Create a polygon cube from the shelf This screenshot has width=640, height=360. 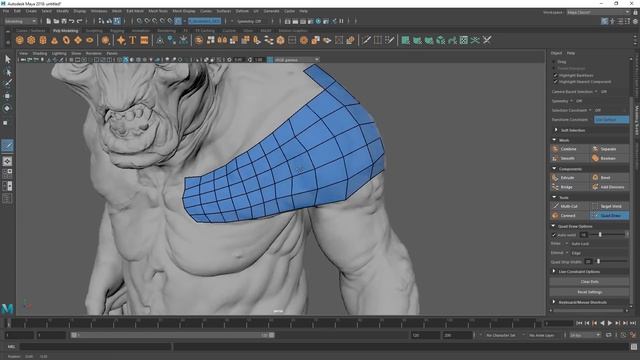click(x=31, y=40)
